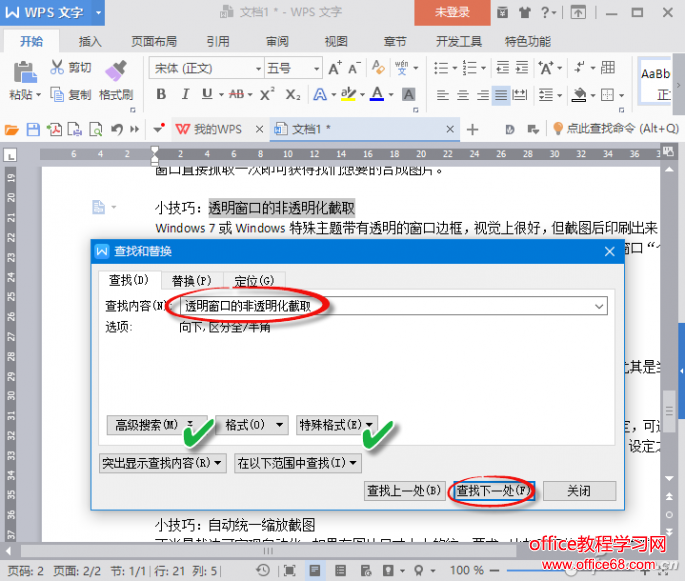Open paragraph shading fill dropdown

[x=593, y=95]
